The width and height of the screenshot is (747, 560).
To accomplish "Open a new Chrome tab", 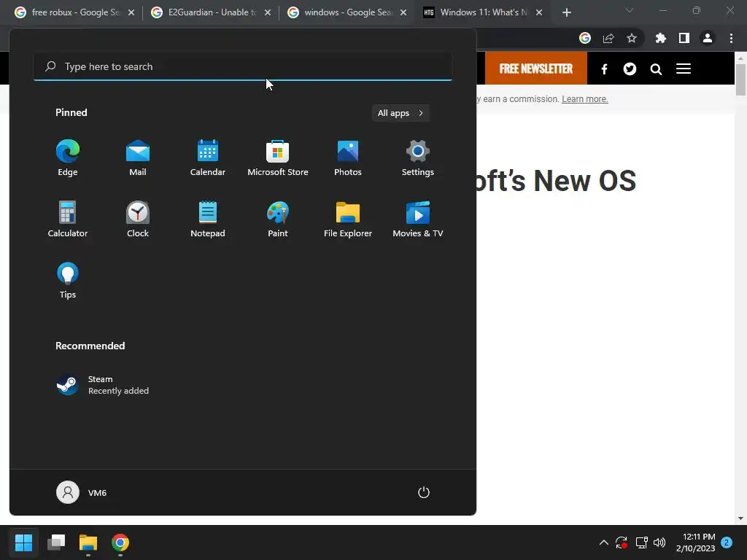I will [x=566, y=12].
